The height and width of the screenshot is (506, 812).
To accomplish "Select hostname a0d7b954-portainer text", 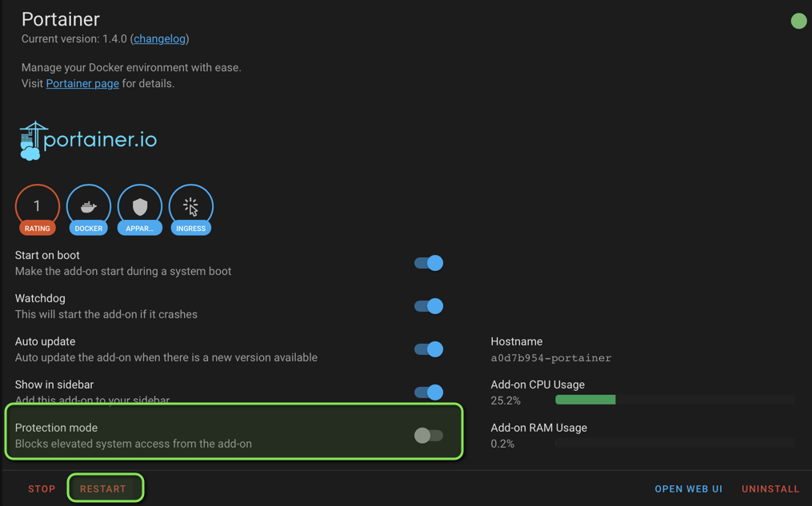I will (551, 358).
